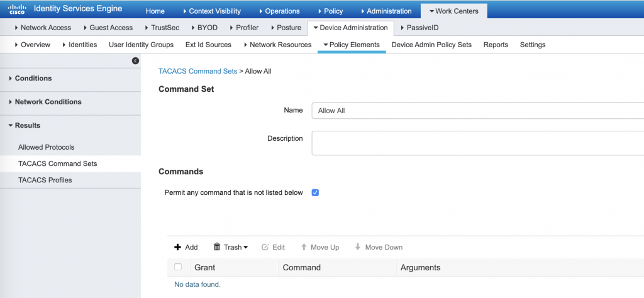Click the Name field with Allow All
This screenshot has width=644, height=298.
pos(478,111)
